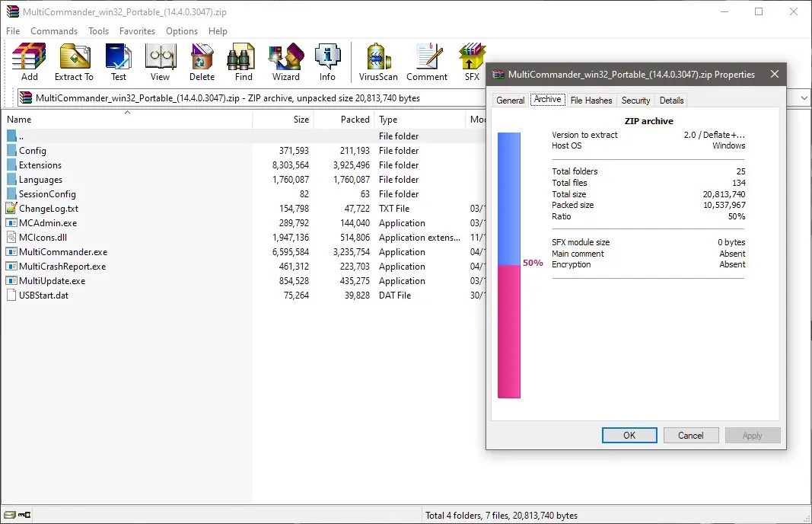The image size is (812, 524).
Task: Click the ChangeLog.txt file icon
Action: [x=11, y=208]
